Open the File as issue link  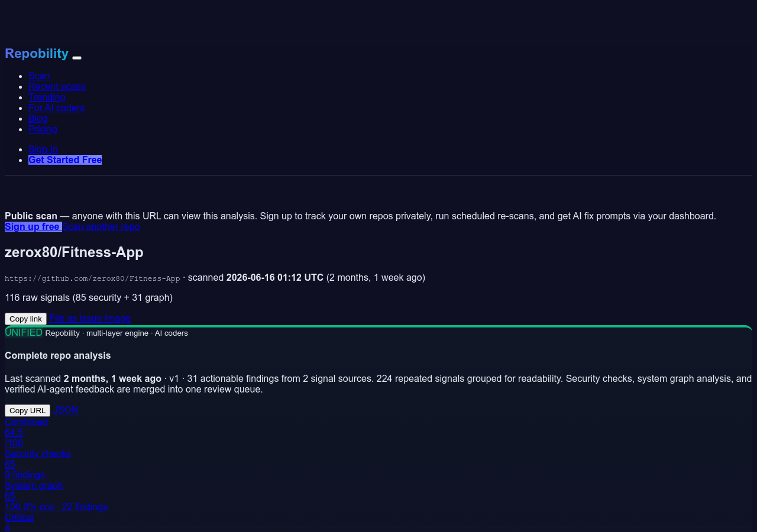pyautogui.click(x=76, y=318)
